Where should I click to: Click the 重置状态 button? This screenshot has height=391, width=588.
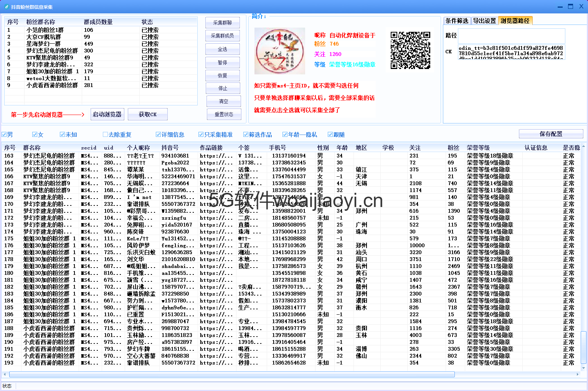224,114
